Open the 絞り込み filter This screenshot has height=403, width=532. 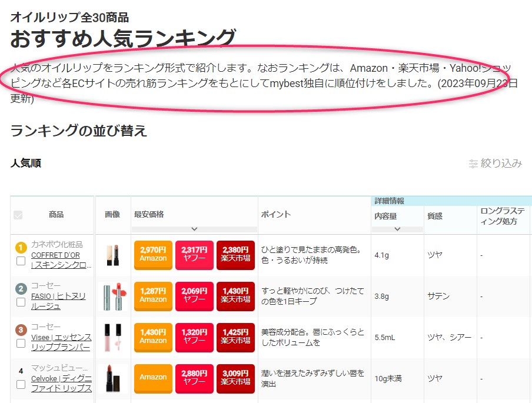coord(496,164)
